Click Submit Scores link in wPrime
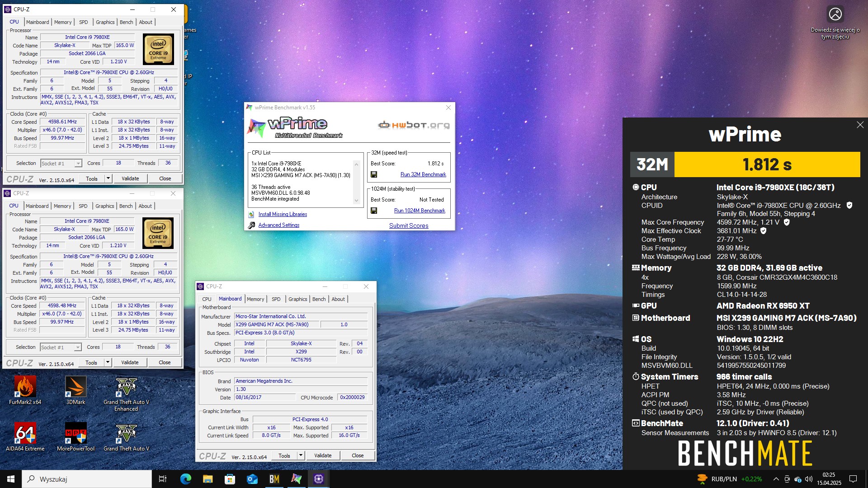 pos(409,225)
